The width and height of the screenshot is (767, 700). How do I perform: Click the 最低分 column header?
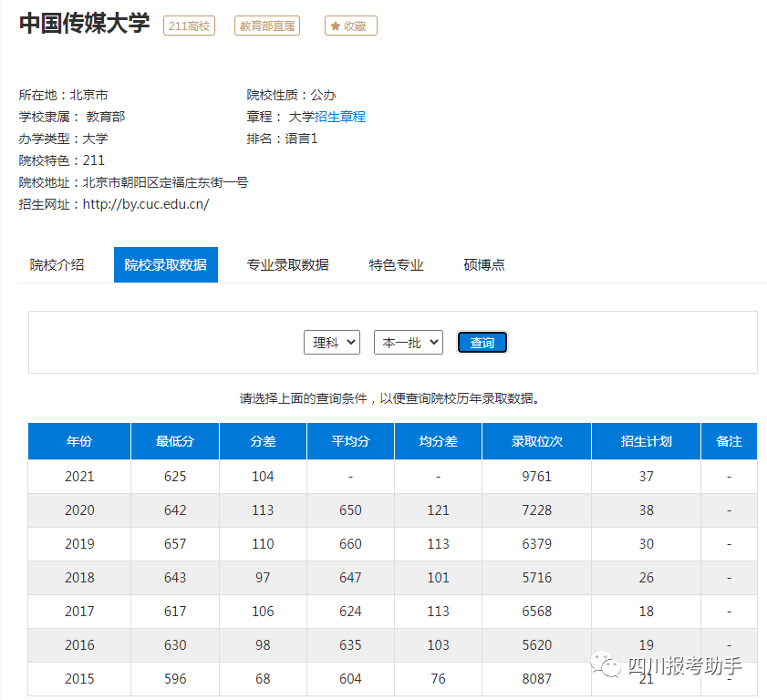point(175,441)
